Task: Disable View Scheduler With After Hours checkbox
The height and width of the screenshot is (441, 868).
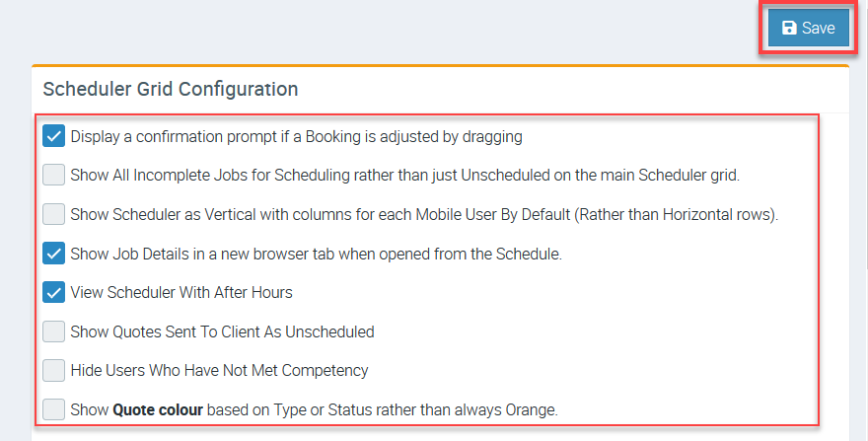Action: 54,292
